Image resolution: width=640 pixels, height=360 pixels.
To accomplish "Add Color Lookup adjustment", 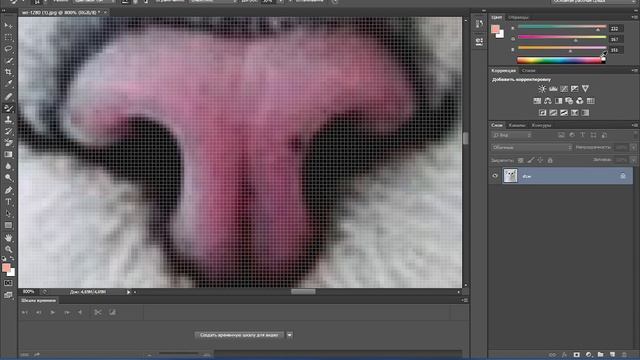I will coord(591,101).
